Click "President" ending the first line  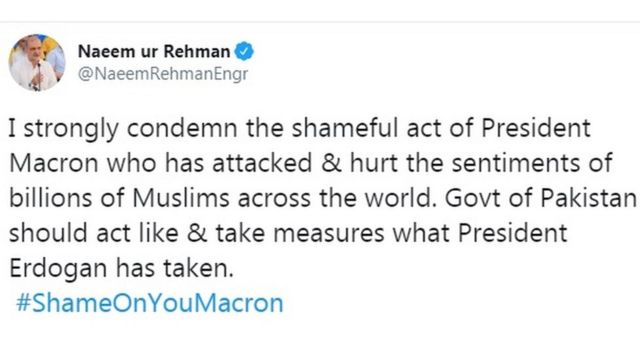coord(536,128)
